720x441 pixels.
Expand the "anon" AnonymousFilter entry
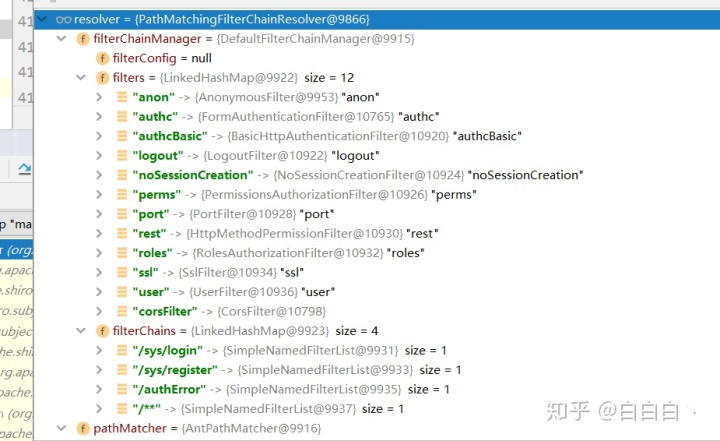(99, 97)
